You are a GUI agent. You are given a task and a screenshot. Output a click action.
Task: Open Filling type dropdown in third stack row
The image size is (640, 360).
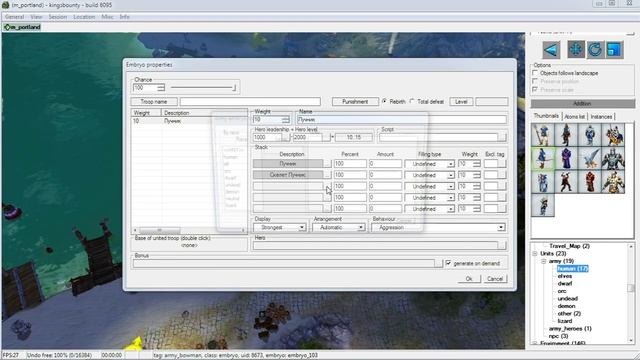451,187
